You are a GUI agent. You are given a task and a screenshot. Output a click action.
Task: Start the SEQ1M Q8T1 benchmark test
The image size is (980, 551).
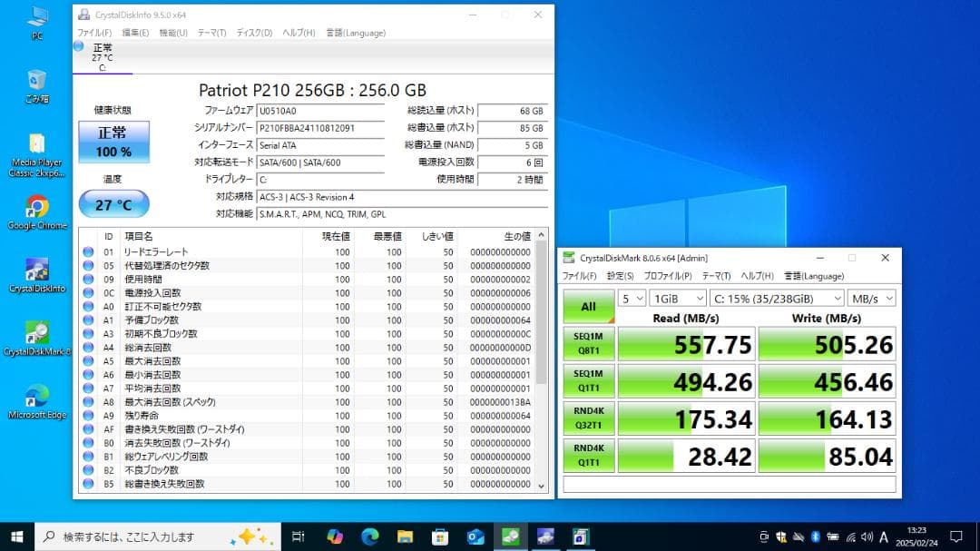(x=588, y=344)
